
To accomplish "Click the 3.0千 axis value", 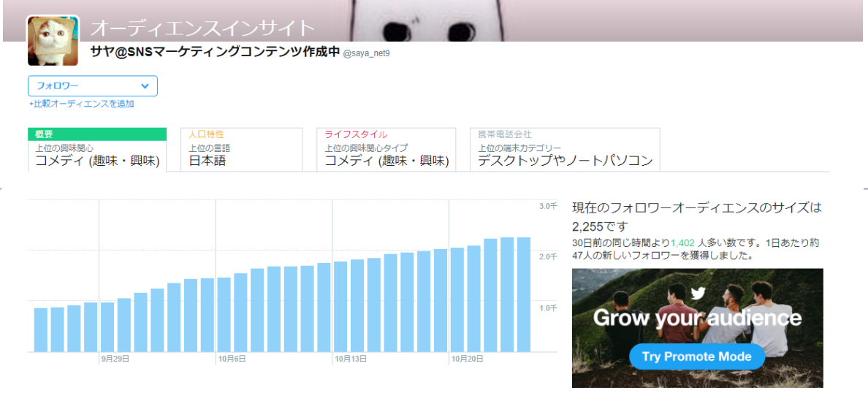I will point(548,206).
